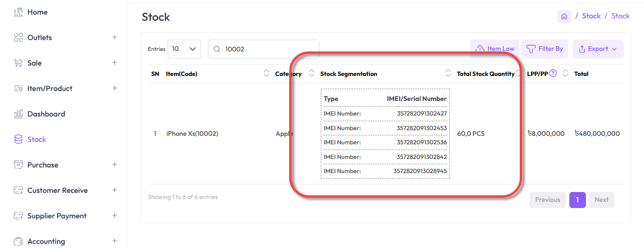644x250 pixels.
Task: Sort by Total Stock Quantity column arrows
Action: (518, 74)
